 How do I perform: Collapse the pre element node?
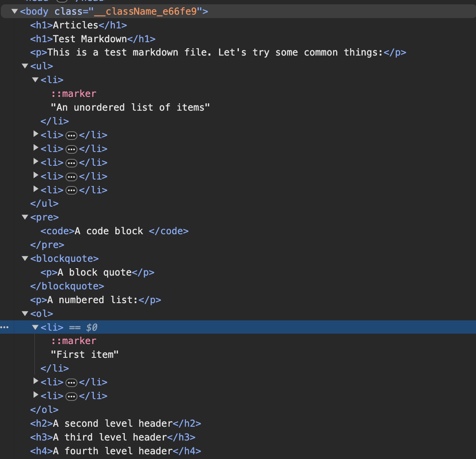point(25,217)
